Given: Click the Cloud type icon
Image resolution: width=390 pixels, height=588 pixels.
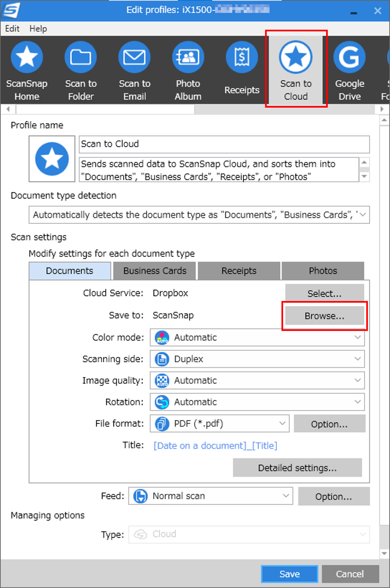Looking at the screenshot, I should point(141,534).
